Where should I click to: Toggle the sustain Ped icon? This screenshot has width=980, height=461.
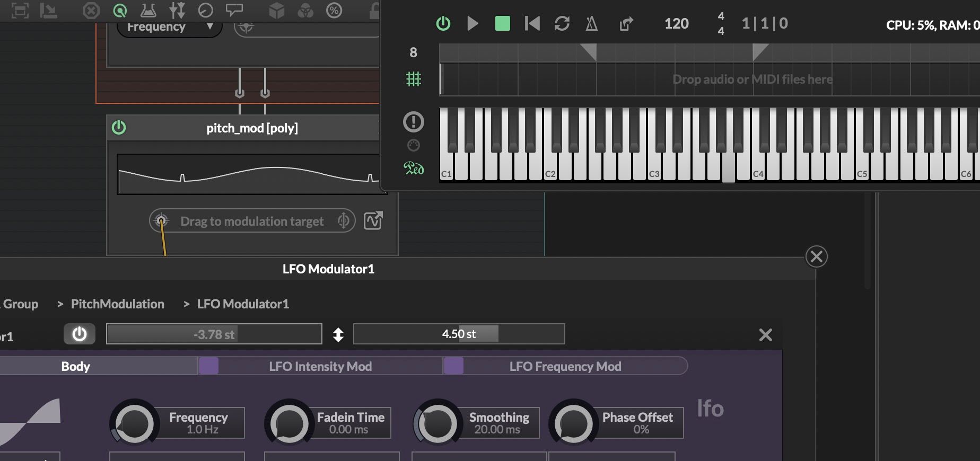(x=414, y=168)
